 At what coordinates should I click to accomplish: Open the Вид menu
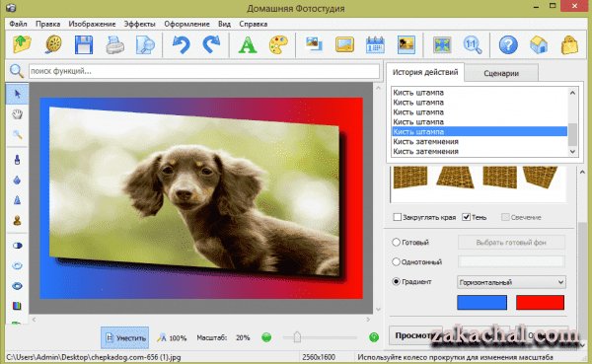click(x=224, y=24)
